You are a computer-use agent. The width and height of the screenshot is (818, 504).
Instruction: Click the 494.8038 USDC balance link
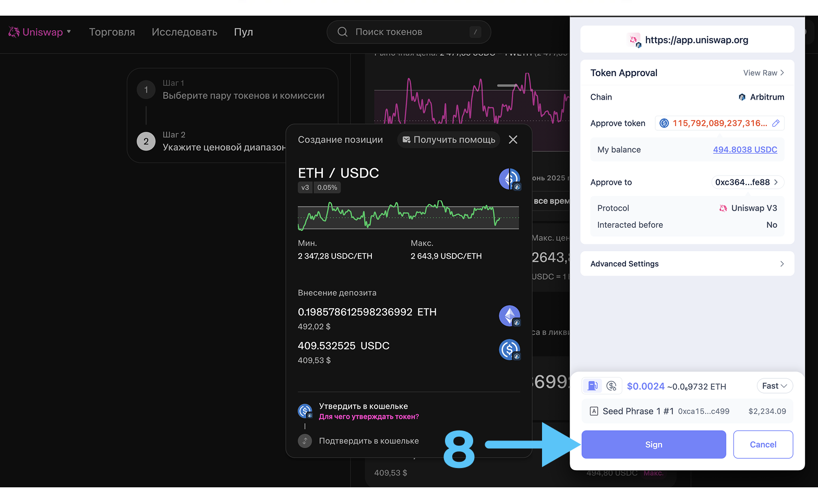(744, 150)
